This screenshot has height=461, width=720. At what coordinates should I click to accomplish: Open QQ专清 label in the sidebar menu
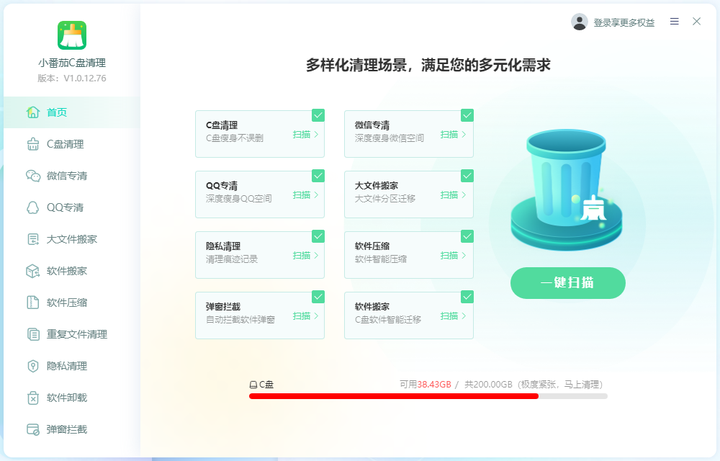click(65, 208)
